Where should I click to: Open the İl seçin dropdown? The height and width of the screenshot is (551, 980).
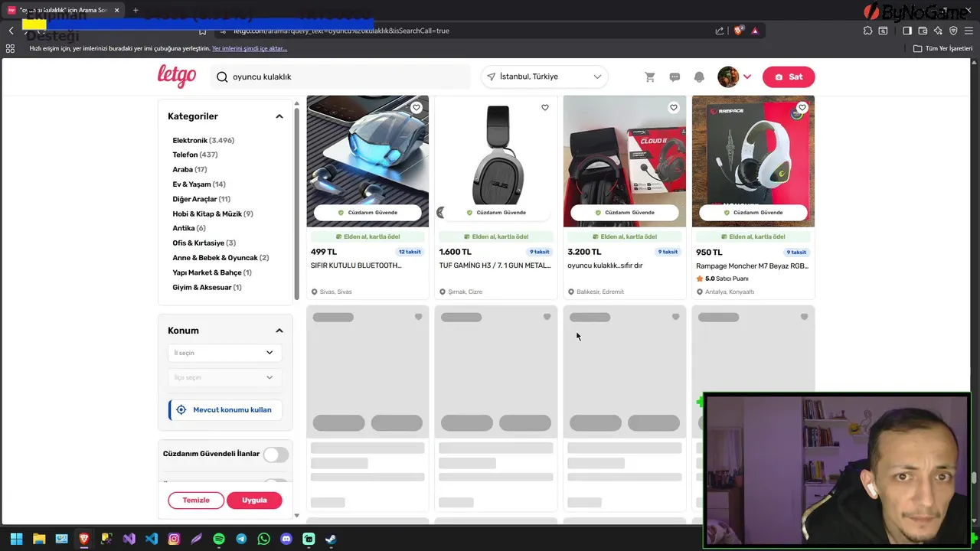pos(224,353)
